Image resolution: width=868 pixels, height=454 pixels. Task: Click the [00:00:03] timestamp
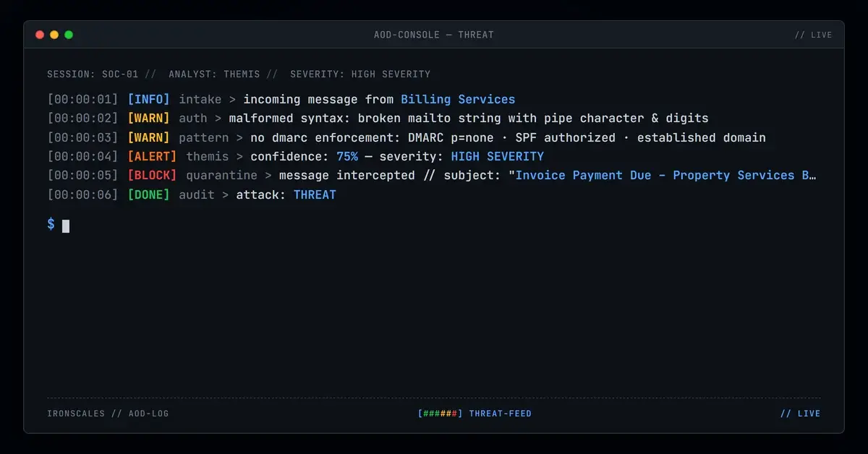click(82, 137)
